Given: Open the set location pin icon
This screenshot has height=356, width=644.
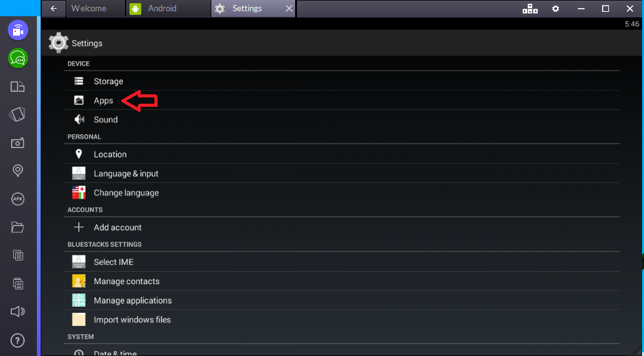Looking at the screenshot, I should click(x=18, y=171).
